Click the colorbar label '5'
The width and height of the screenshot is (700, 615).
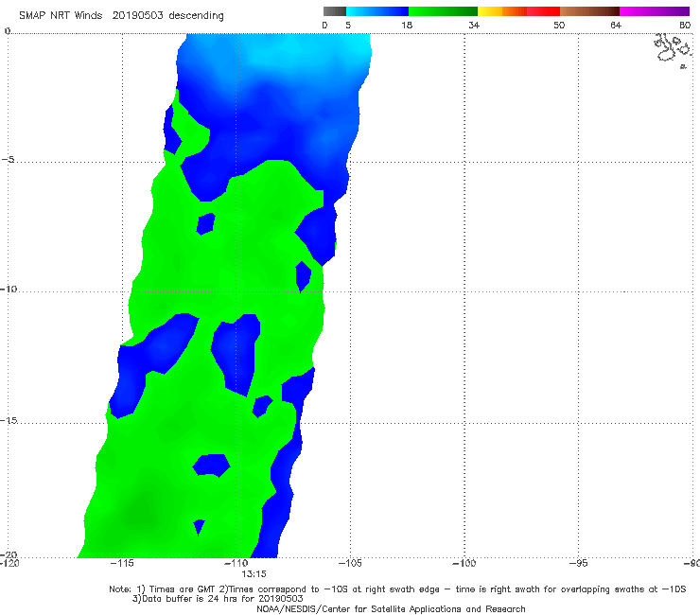348,25
